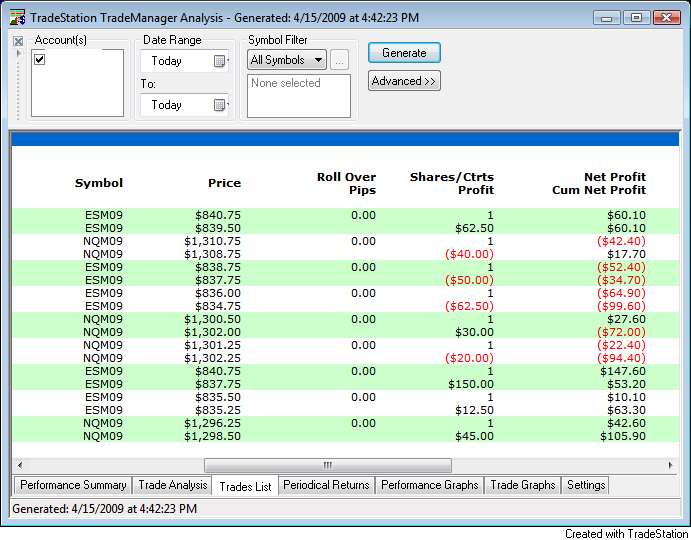This screenshot has width=691, height=540.
Task: Click the price $839.50
Action: tap(218, 228)
